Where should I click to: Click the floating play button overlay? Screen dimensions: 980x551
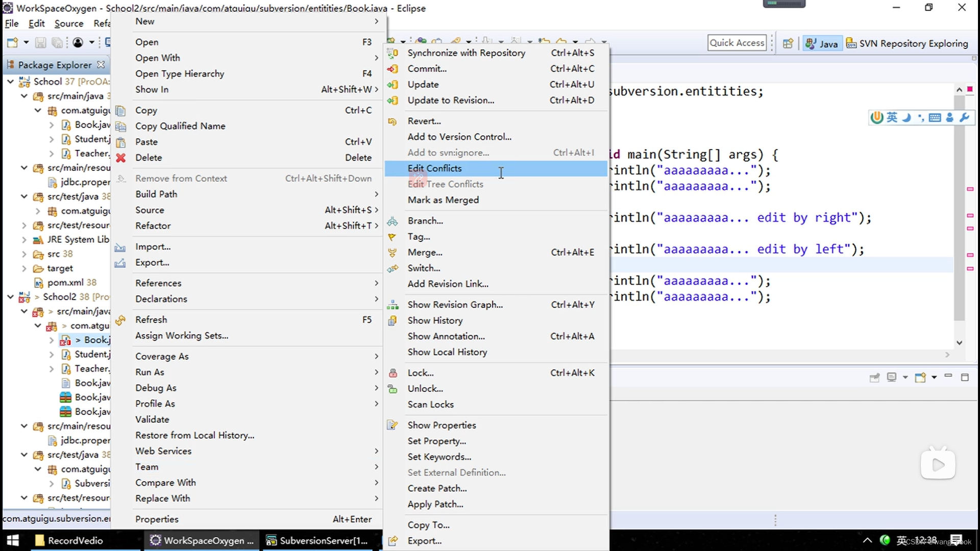pyautogui.click(x=938, y=464)
